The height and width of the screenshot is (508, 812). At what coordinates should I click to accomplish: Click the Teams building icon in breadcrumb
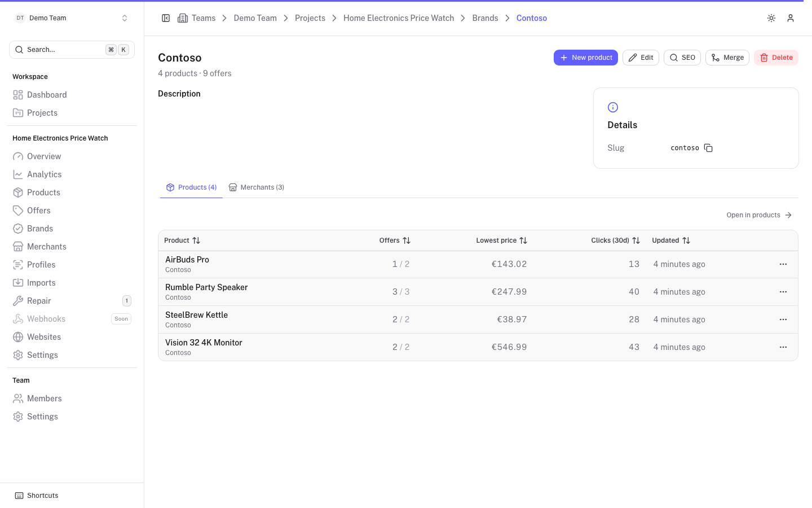point(183,18)
